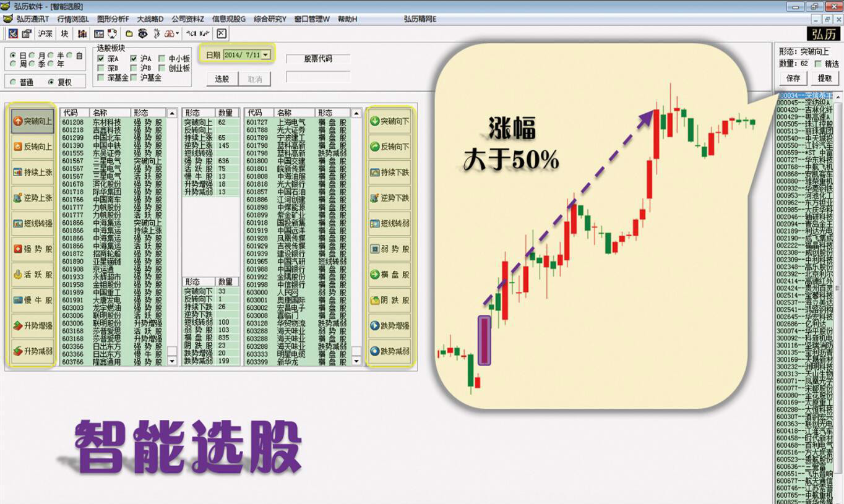
Task: Select the 复权 radio option
Action: pyautogui.click(x=51, y=82)
